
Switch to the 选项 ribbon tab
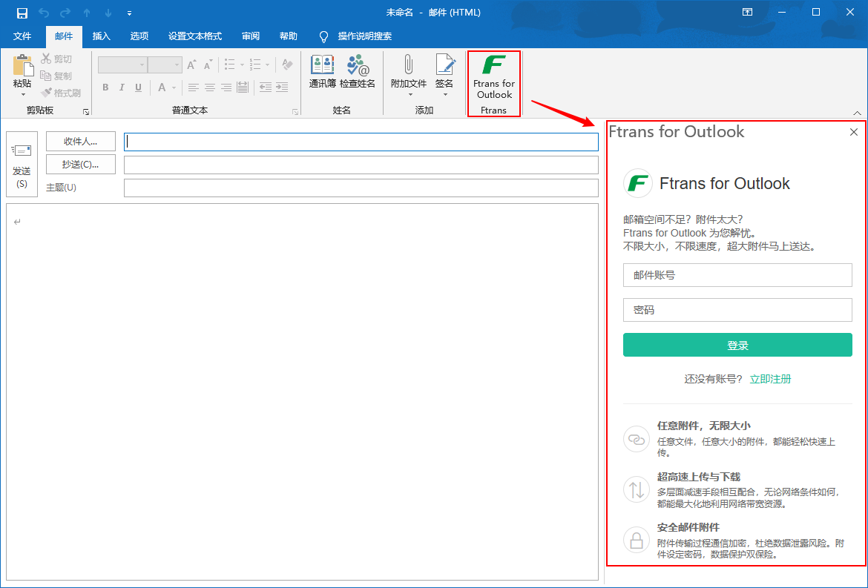click(139, 36)
